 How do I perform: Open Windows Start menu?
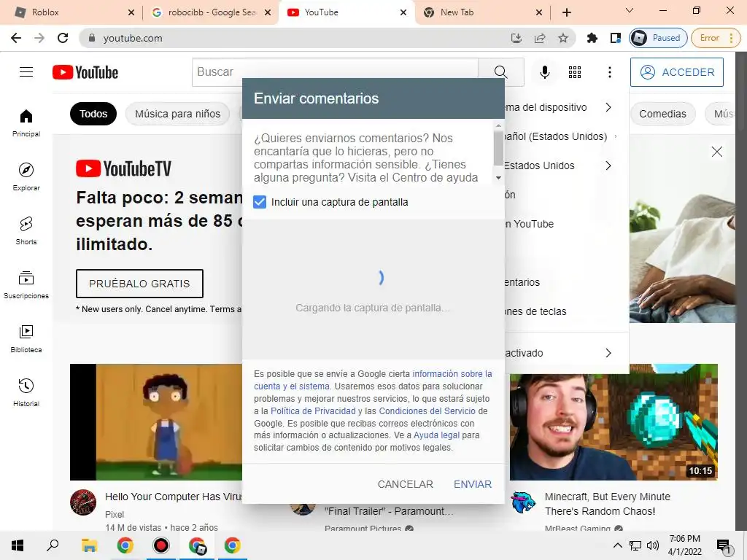18,545
